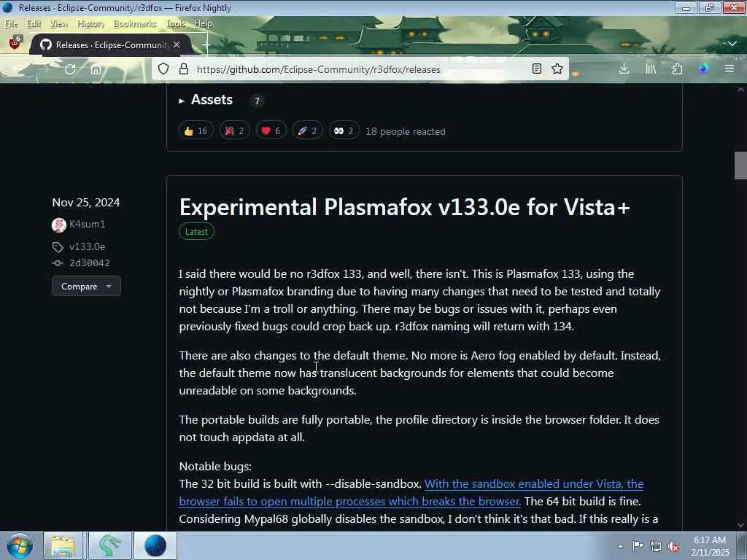Follow the sandbox enabled under Vista link
This screenshot has height=560, width=747.
411,492
